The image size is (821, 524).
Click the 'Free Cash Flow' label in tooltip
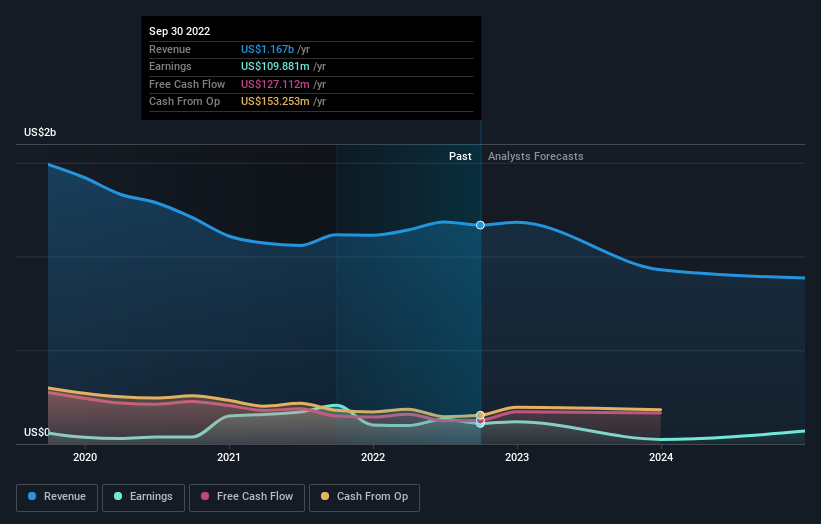tap(187, 84)
